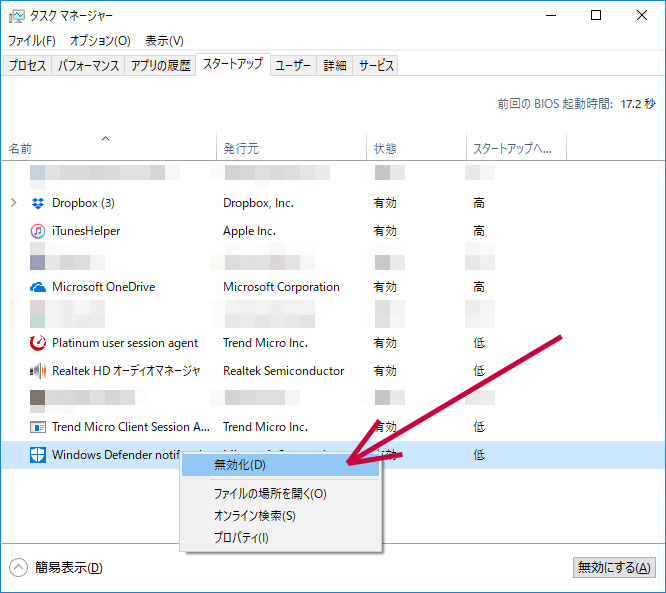Open the 表示(V) menu

click(164, 41)
